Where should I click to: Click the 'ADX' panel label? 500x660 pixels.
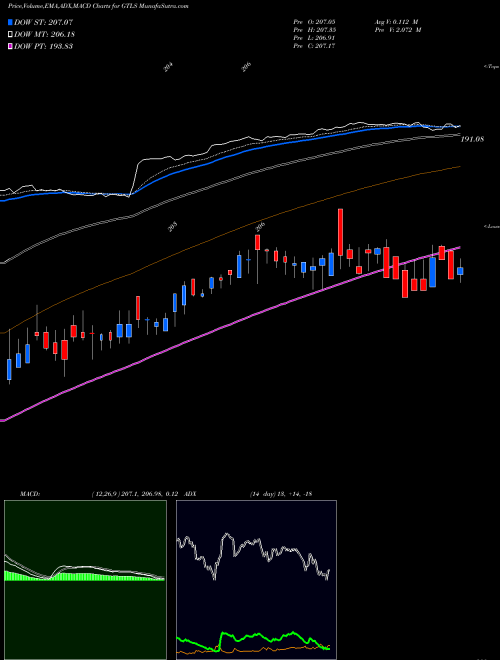click(190, 494)
